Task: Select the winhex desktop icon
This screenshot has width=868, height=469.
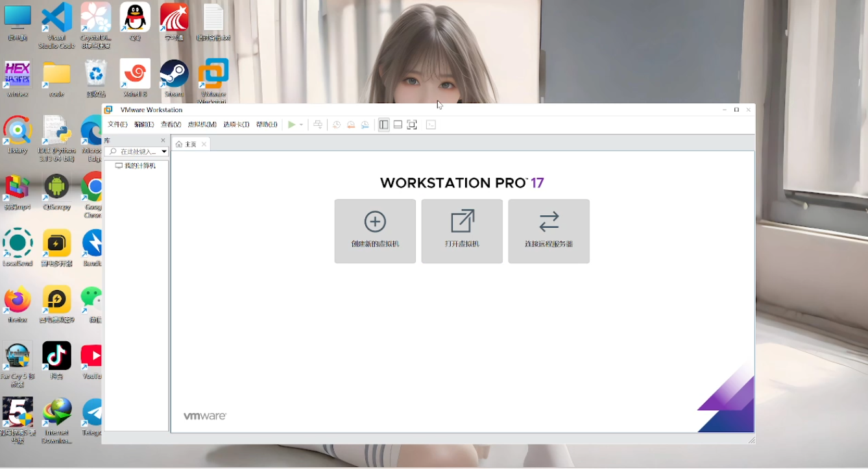Action: [18, 78]
